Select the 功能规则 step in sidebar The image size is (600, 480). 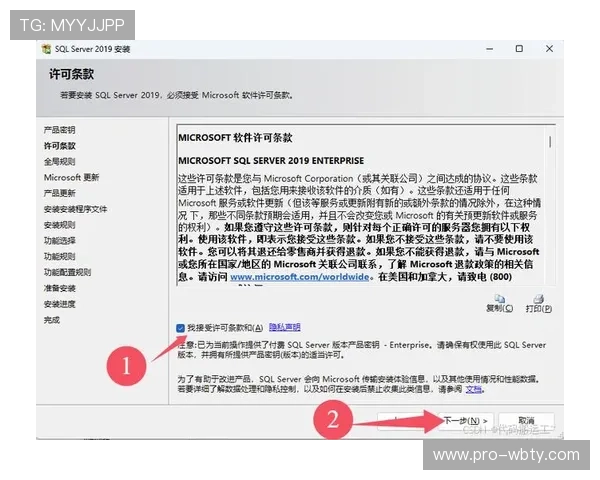pos(59,256)
